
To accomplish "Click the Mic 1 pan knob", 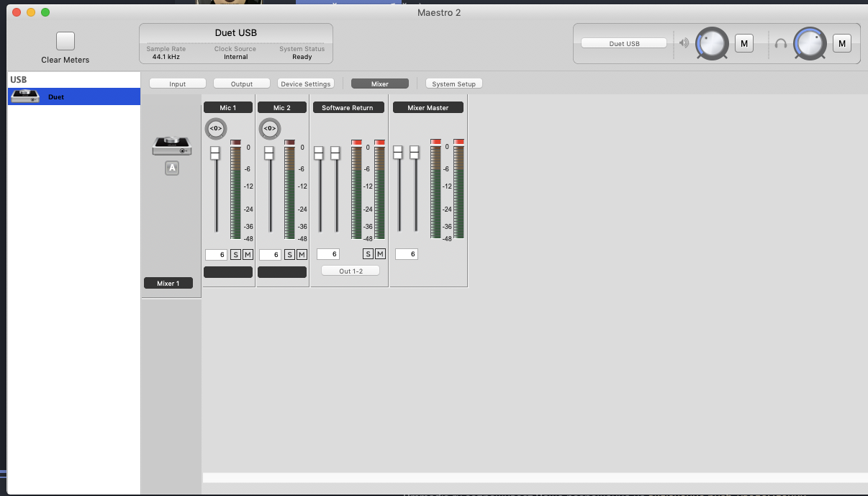I will click(216, 129).
